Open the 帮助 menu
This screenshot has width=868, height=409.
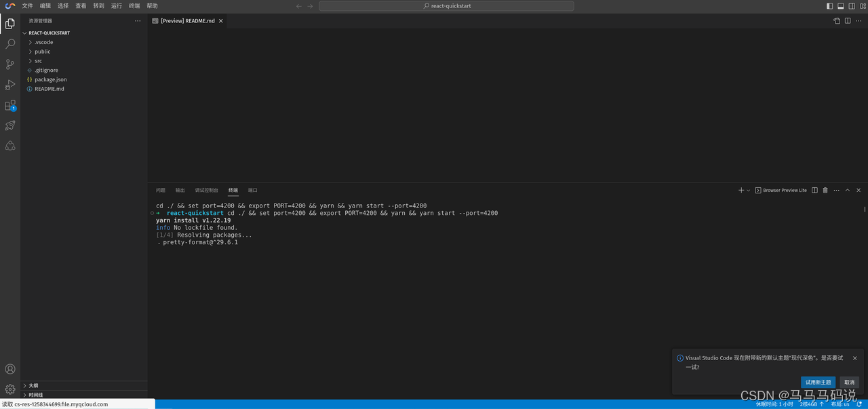click(x=152, y=6)
